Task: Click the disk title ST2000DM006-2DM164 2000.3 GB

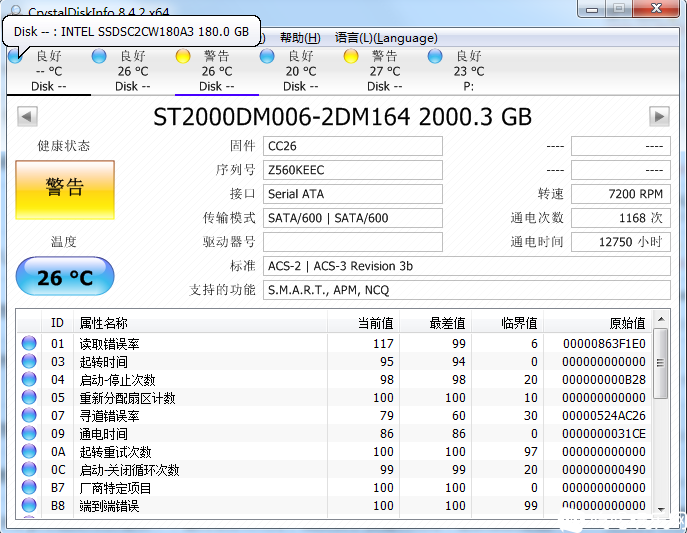Action: point(342,117)
